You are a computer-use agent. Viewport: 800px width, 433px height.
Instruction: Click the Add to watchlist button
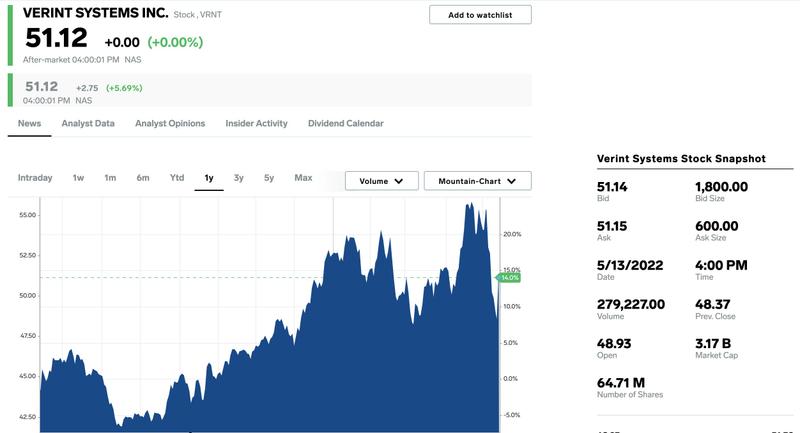(x=480, y=15)
